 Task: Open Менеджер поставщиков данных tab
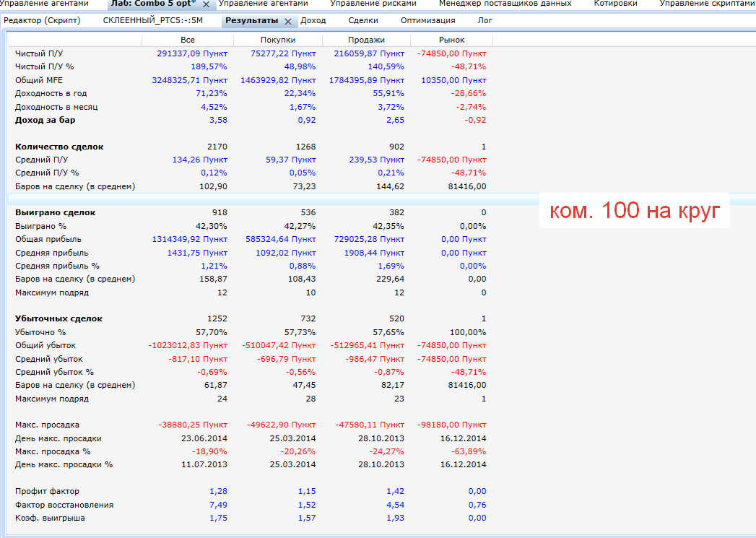pos(504,4)
